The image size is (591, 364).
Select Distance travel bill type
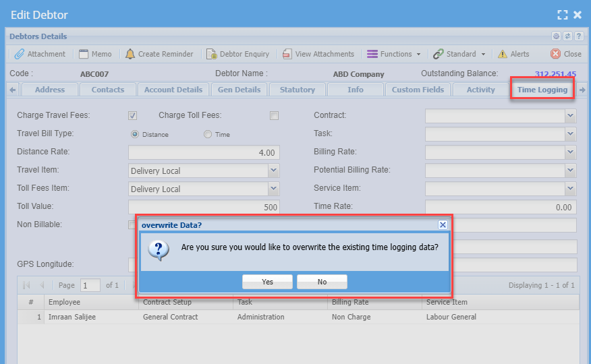[x=134, y=134]
